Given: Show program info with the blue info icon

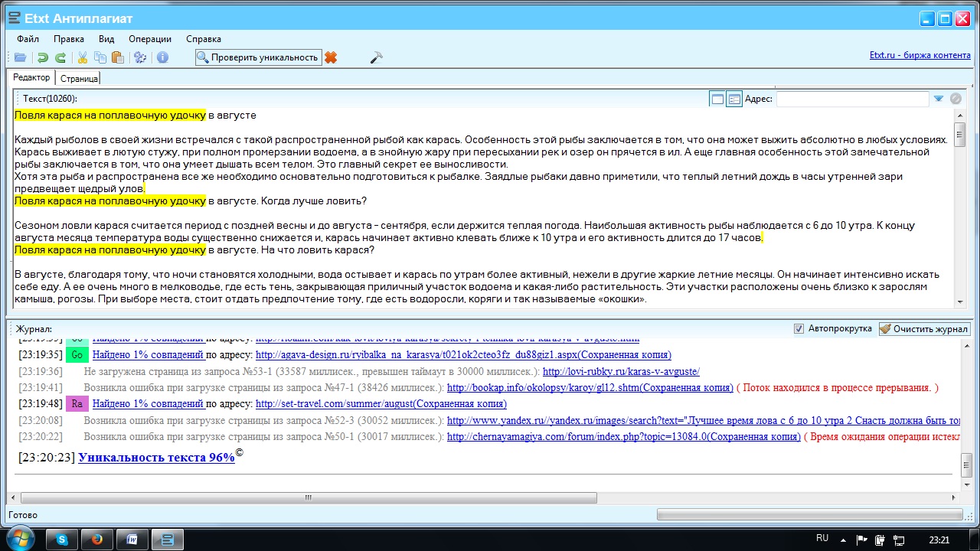Looking at the screenshot, I should pyautogui.click(x=162, y=57).
